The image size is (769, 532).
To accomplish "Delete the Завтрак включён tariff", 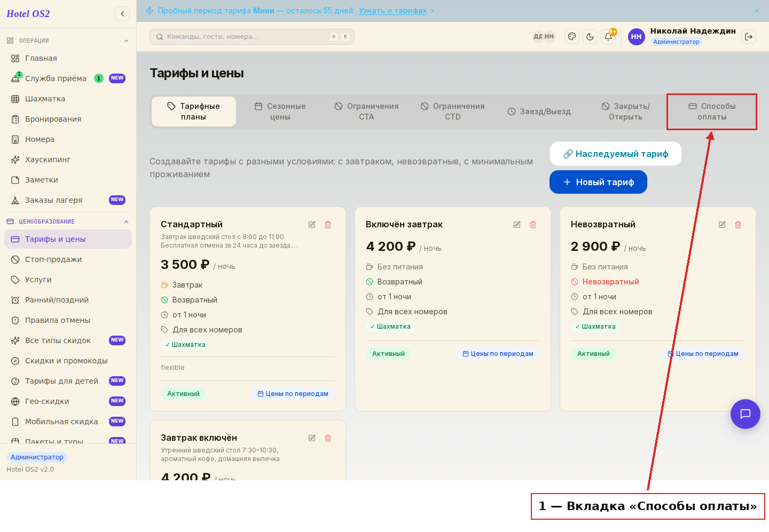I will tap(328, 438).
